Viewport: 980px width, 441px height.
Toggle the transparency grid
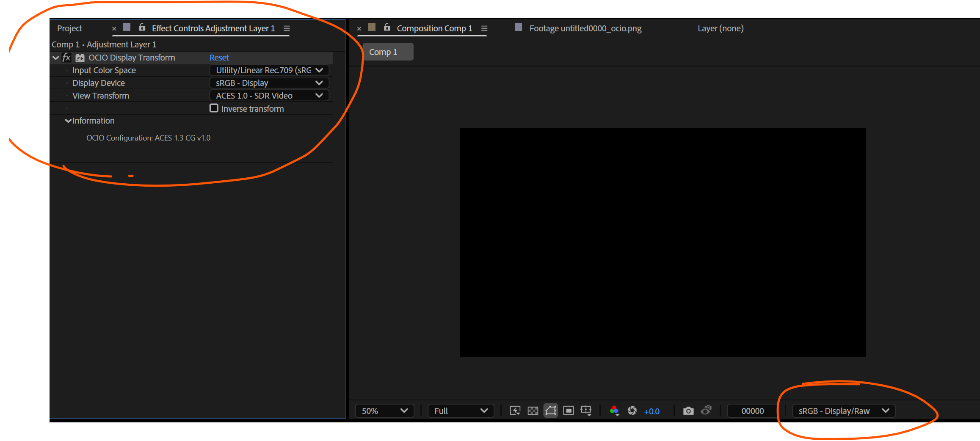pos(533,411)
